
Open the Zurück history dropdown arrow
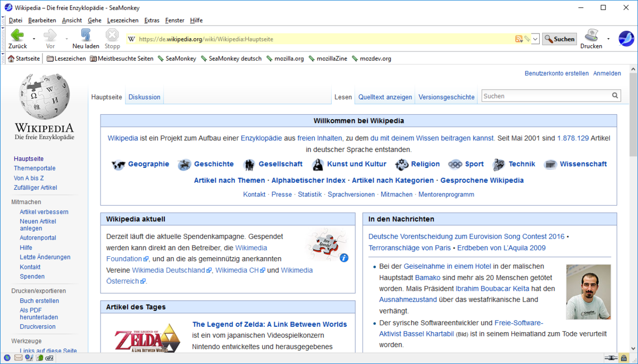tap(34, 39)
